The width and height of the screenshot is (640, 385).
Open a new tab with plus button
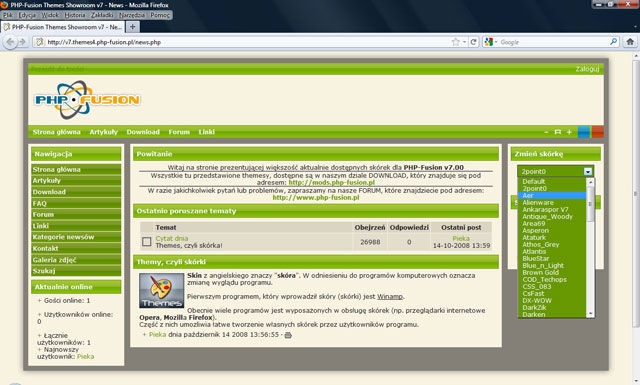click(x=132, y=27)
